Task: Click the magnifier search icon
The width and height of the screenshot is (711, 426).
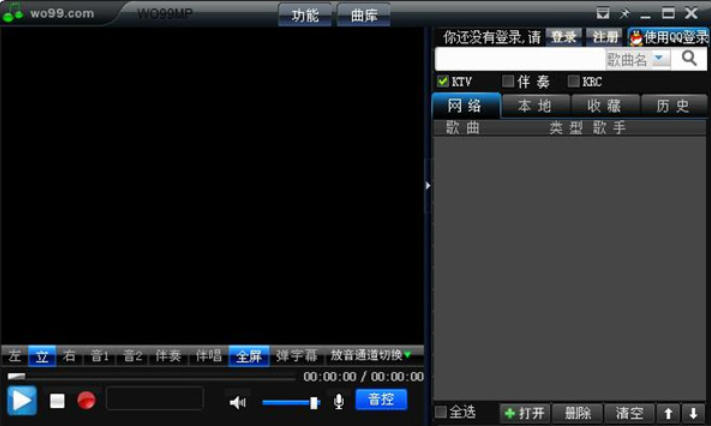Action: (689, 59)
